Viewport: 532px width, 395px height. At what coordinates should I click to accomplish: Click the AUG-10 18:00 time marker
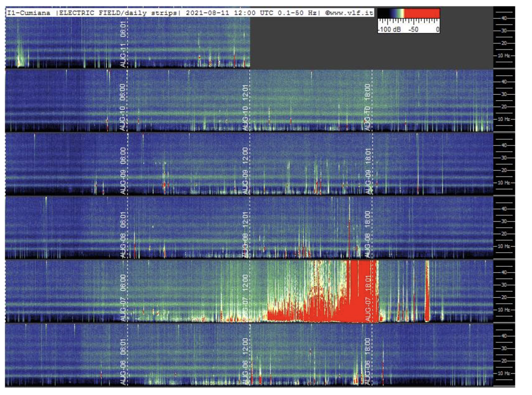pyautogui.click(x=368, y=107)
